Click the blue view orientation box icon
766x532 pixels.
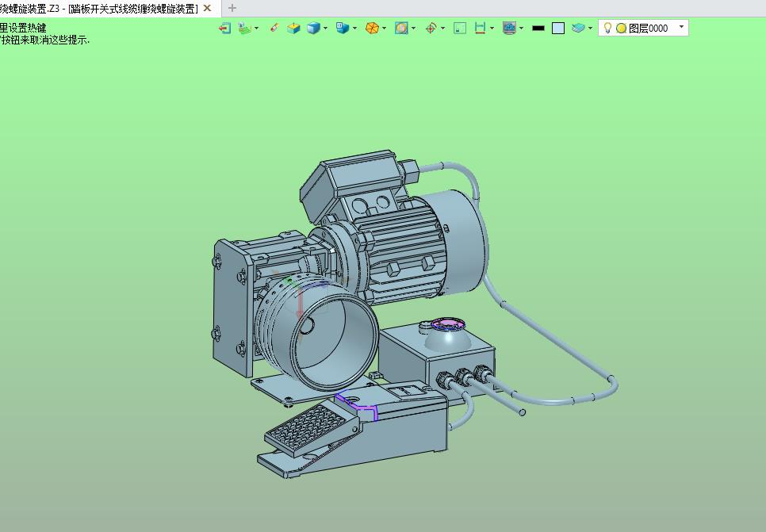[343, 29]
